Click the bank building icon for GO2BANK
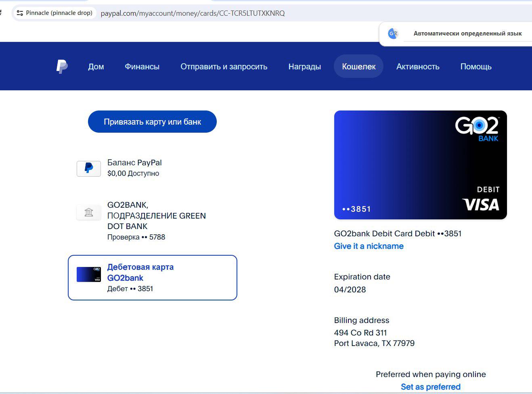This screenshot has height=394, width=532. (89, 212)
